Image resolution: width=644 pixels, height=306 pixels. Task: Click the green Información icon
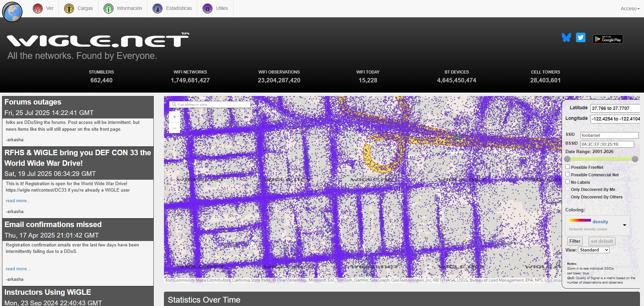pos(109,9)
